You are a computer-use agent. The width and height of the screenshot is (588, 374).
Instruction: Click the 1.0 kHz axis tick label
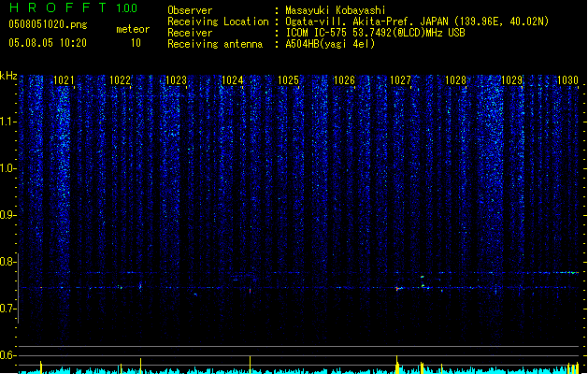point(7,168)
